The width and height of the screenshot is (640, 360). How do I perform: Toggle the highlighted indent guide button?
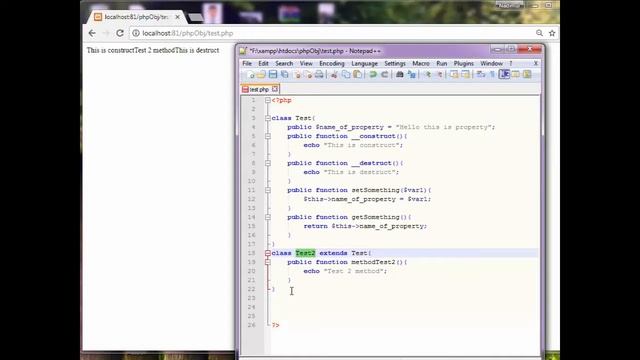pyautogui.click(x=504, y=74)
